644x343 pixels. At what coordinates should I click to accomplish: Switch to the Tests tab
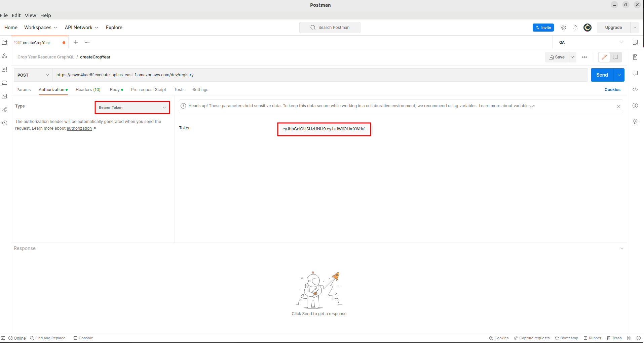pos(179,90)
